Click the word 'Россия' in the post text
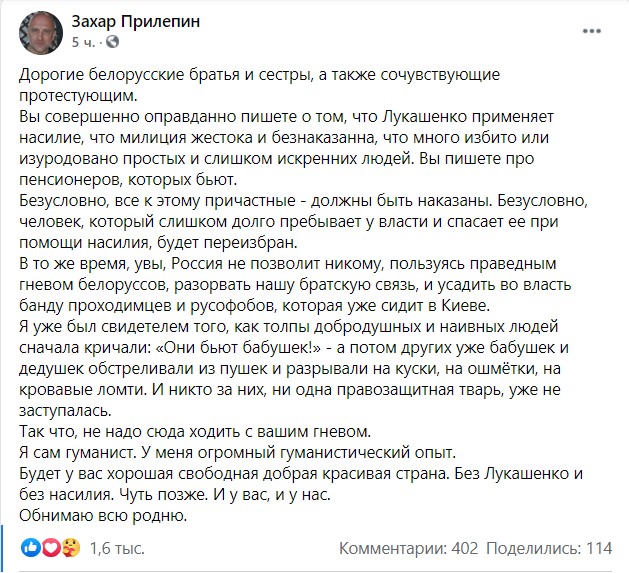 197,264
